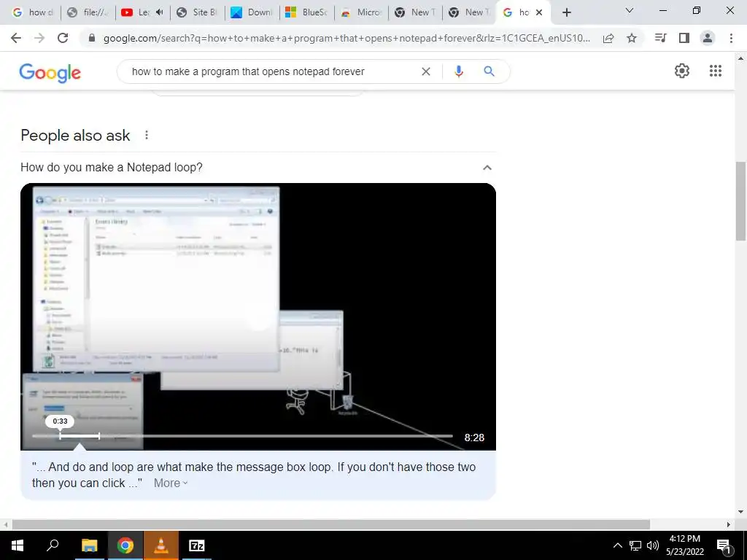Go back to the previous page
This screenshot has width=747, height=560.
16,38
